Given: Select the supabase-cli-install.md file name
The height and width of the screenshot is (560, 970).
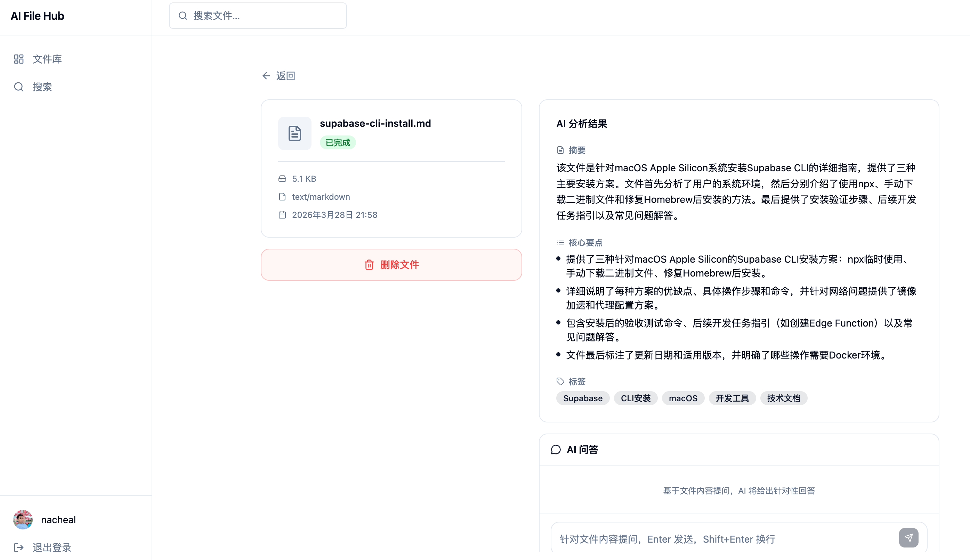Looking at the screenshot, I should [375, 123].
